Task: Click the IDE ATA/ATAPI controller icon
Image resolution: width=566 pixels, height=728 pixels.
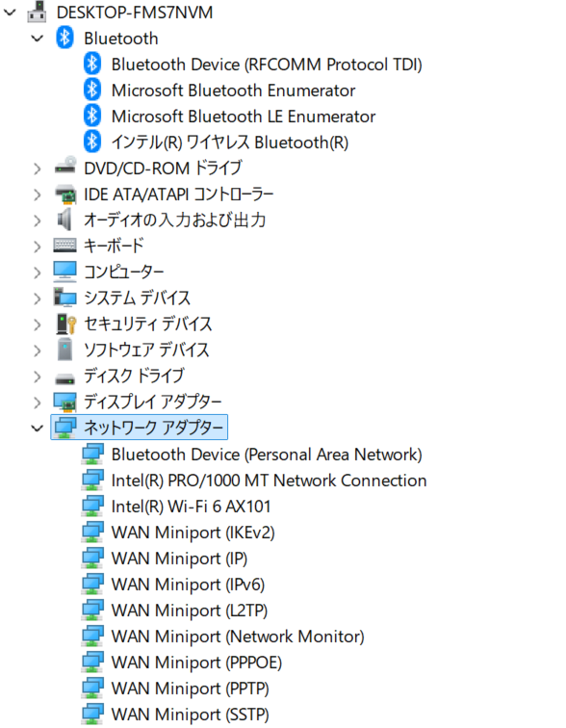Action: click(65, 194)
